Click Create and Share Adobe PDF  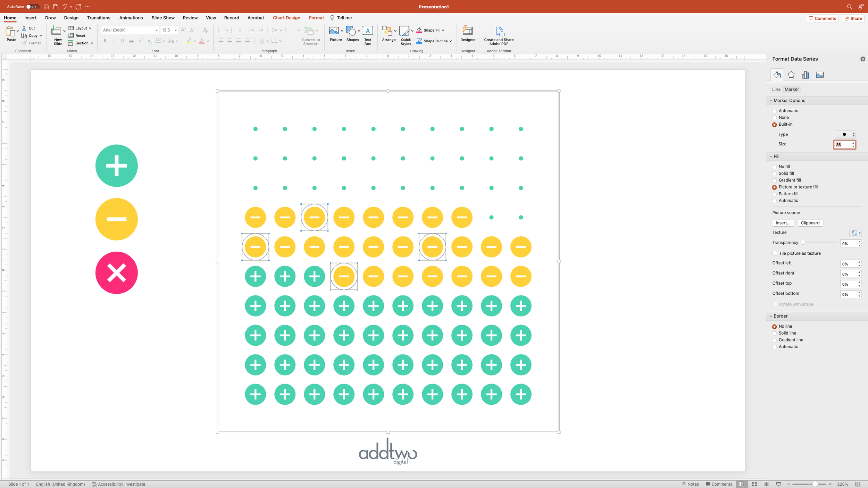pyautogui.click(x=499, y=35)
